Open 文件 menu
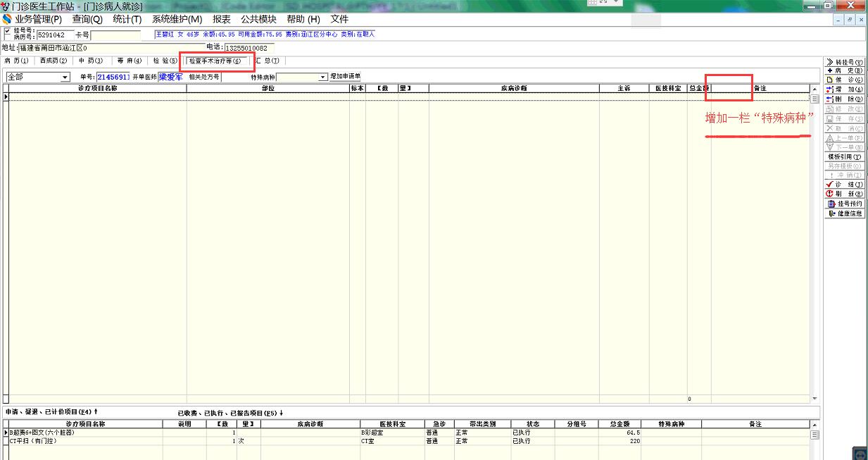The width and height of the screenshot is (868, 460). point(339,19)
